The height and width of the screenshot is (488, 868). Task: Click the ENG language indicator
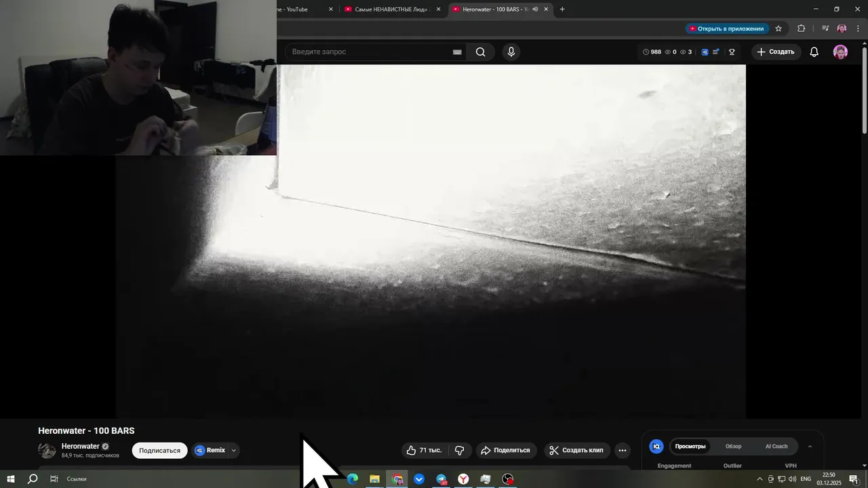(806, 479)
